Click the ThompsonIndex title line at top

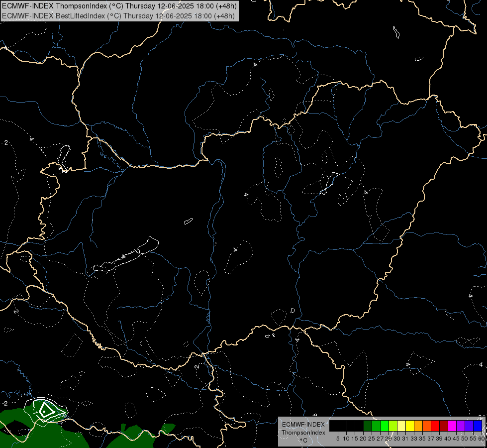click(x=119, y=6)
